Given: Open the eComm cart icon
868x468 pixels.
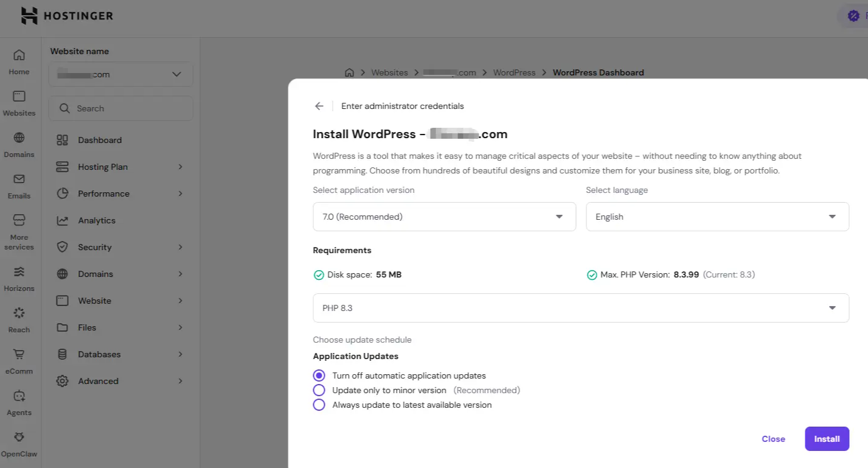Looking at the screenshot, I should 19,354.
